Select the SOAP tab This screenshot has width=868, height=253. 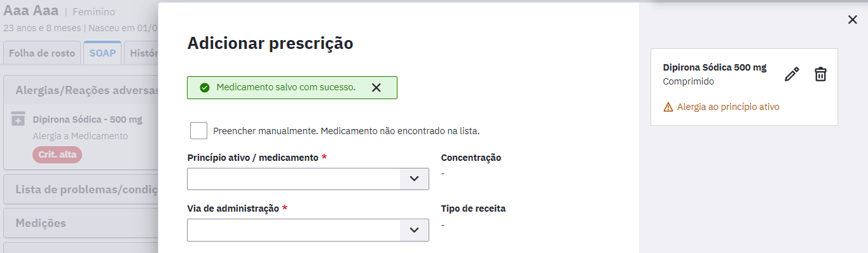click(x=102, y=53)
